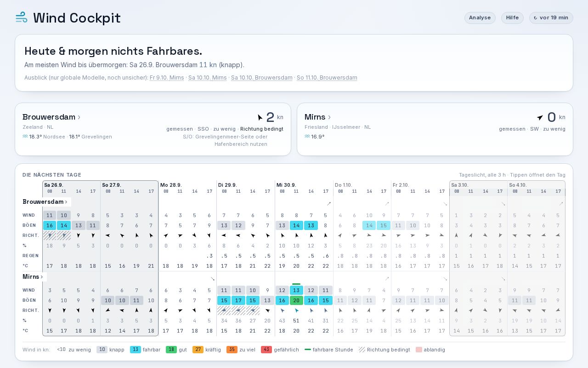Click the '18 gut' legend swatch
The width and height of the screenshot is (588, 368).
[171, 350]
